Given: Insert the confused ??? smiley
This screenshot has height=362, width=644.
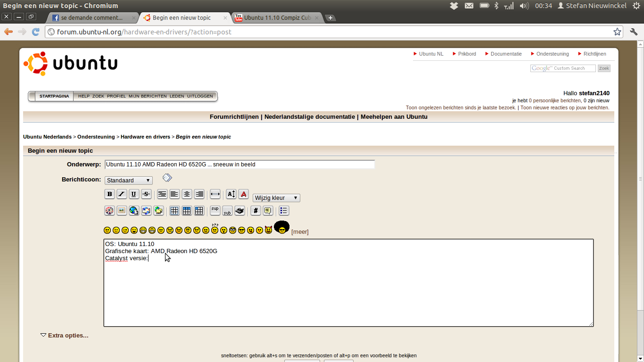Looking at the screenshot, I should 215,229.
